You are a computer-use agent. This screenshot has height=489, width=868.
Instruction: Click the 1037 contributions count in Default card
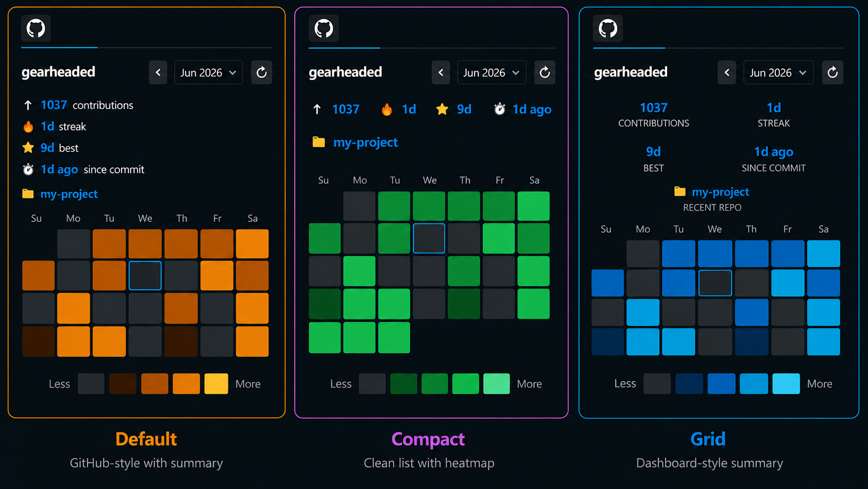point(54,105)
